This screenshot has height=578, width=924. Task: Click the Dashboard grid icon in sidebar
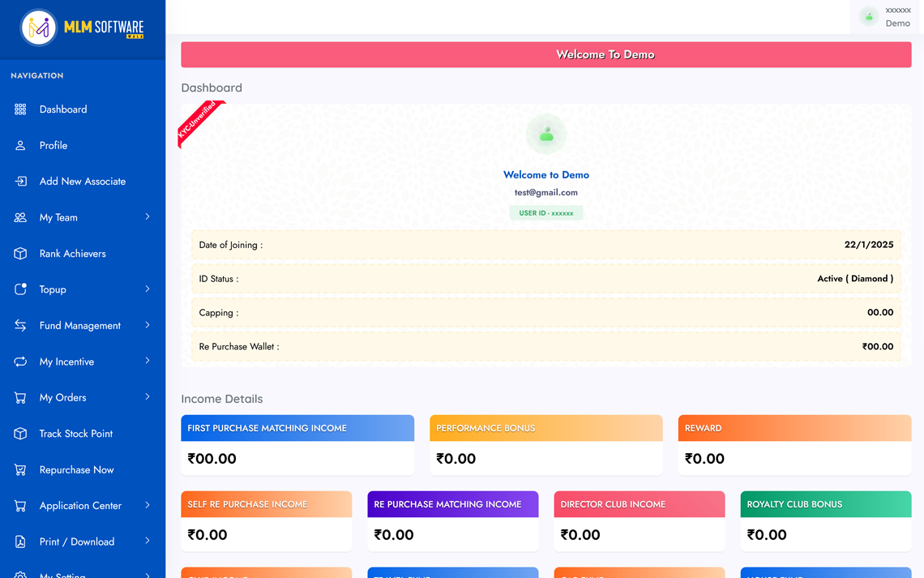[x=20, y=109]
